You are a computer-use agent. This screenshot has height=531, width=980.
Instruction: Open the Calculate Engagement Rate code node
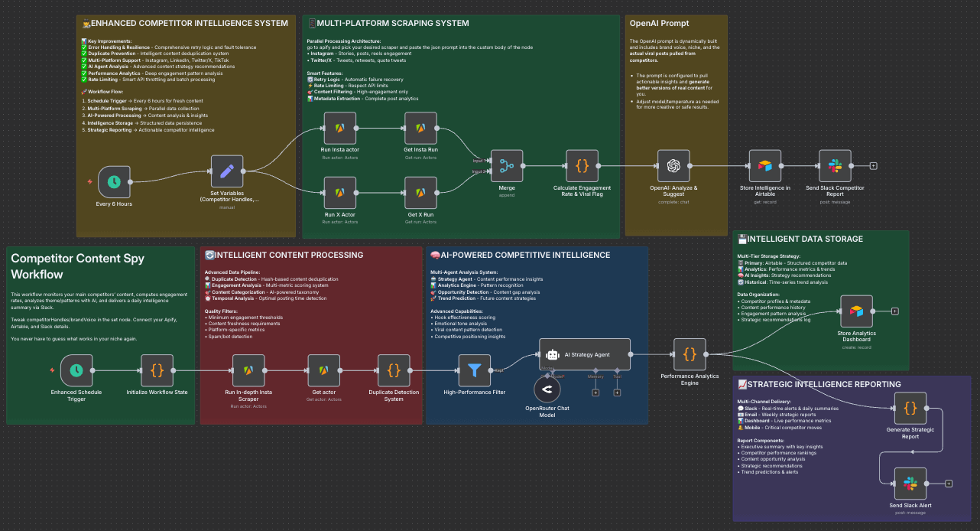(582, 165)
